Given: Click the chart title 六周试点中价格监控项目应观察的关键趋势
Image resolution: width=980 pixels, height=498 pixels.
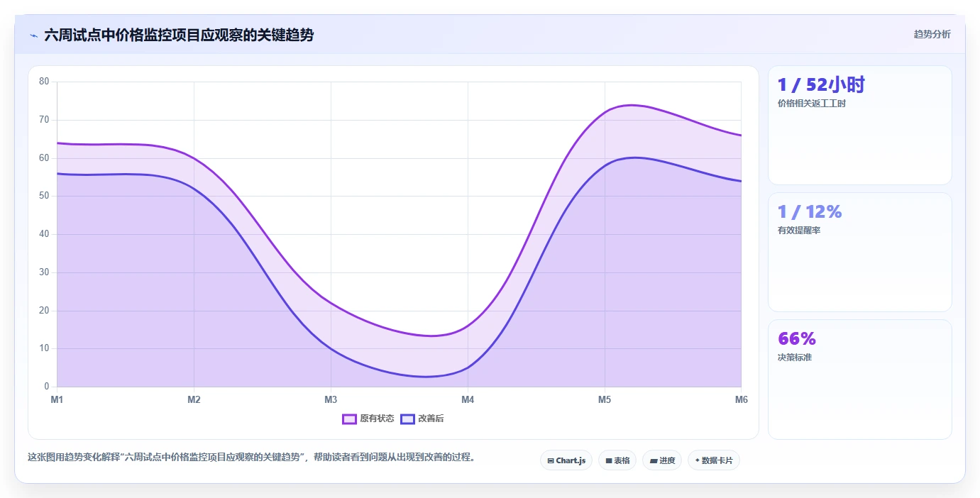Looking at the screenshot, I should [179, 35].
